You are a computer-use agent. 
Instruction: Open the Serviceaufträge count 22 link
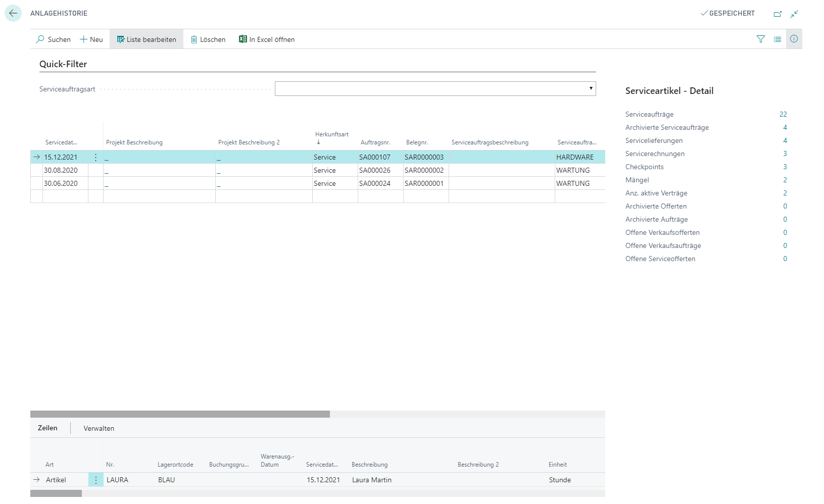[x=783, y=114]
